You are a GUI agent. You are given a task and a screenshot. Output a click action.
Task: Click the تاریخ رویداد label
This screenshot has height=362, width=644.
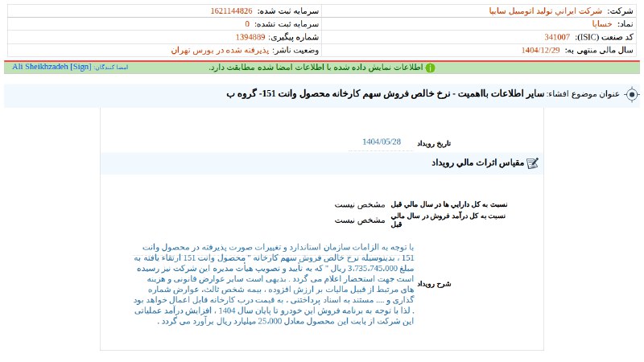[x=434, y=143]
